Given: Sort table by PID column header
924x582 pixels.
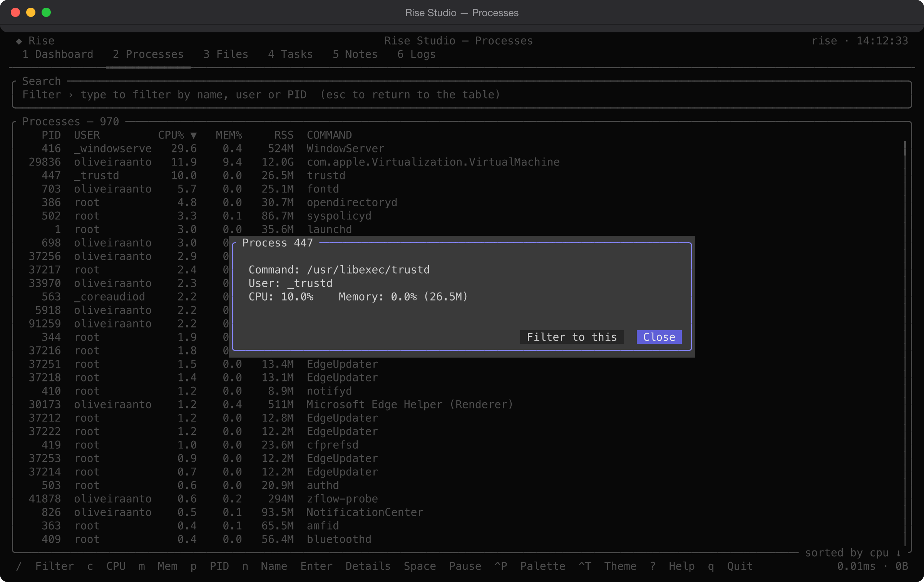Looking at the screenshot, I should [x=51, y=135].
